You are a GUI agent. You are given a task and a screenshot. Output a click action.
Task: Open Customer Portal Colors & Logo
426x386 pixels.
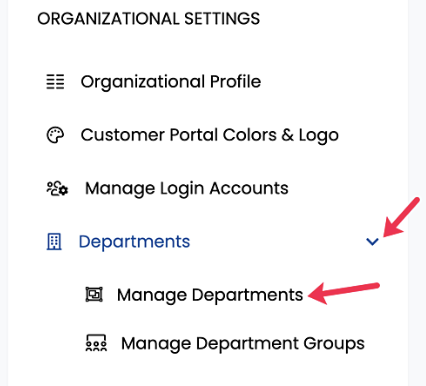(210, 135)
